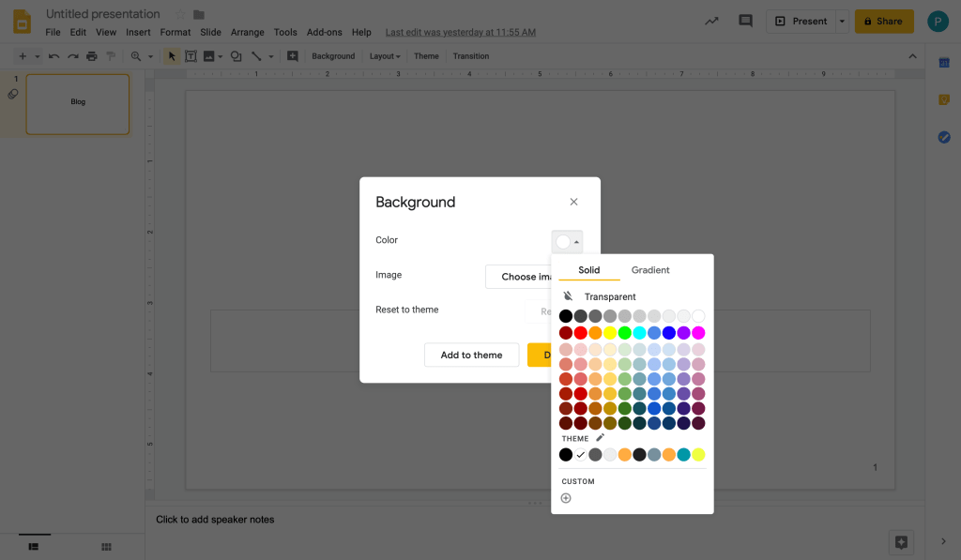Select the Transparent background option

609,296
